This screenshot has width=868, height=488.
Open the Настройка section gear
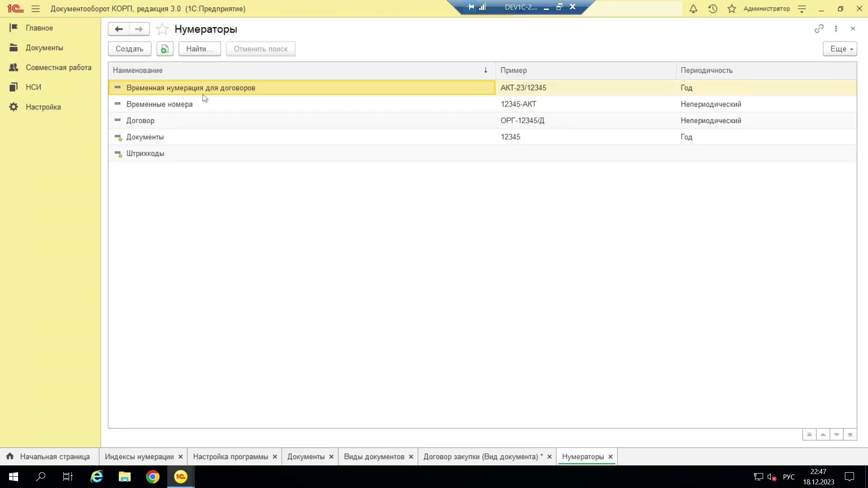click(14, 107)
